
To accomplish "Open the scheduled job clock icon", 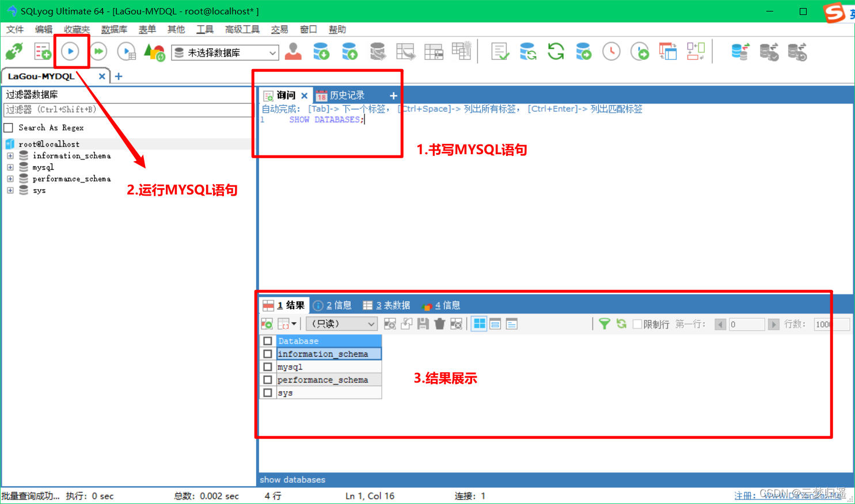I will tap(611, 52).
